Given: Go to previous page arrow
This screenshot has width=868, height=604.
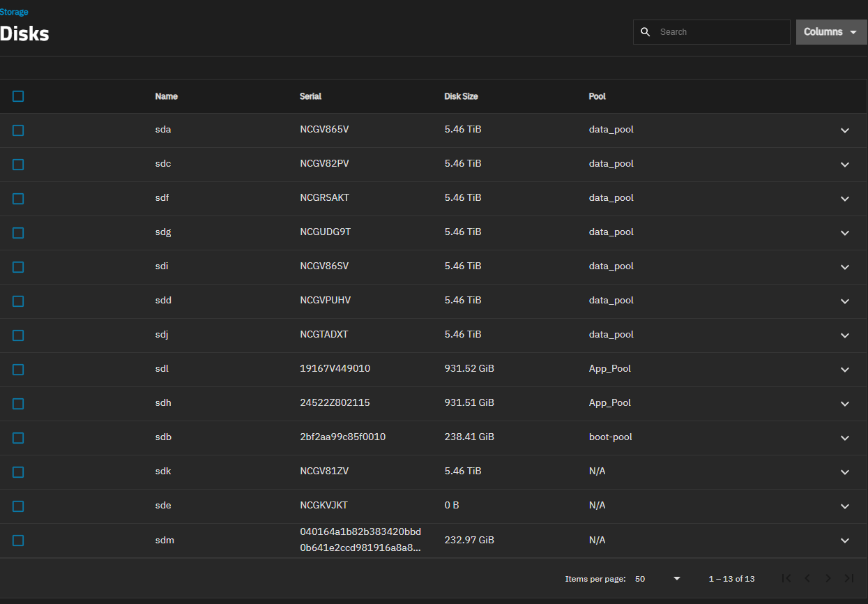Looking at the screenshot, I should click(x=807, y=578).
